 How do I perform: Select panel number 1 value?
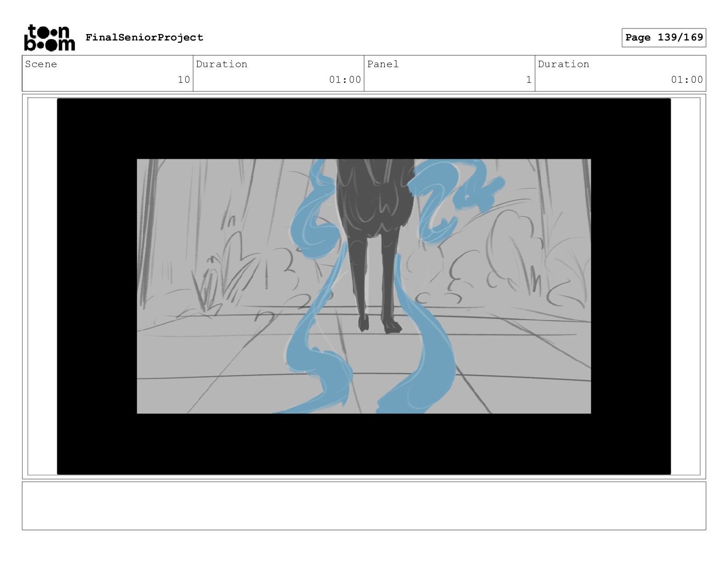point(529,80)
